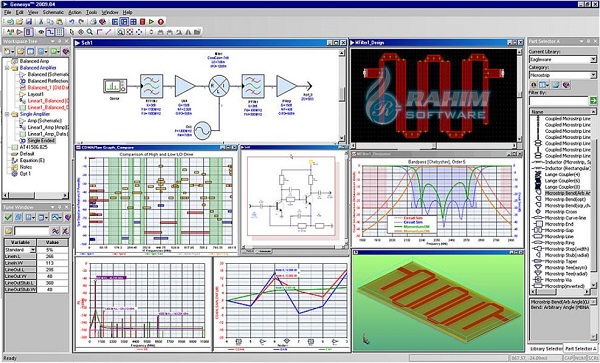Select Equation (E) in workspace tree
This screenshot has width=600, height=363.
(x=32, y=160)
